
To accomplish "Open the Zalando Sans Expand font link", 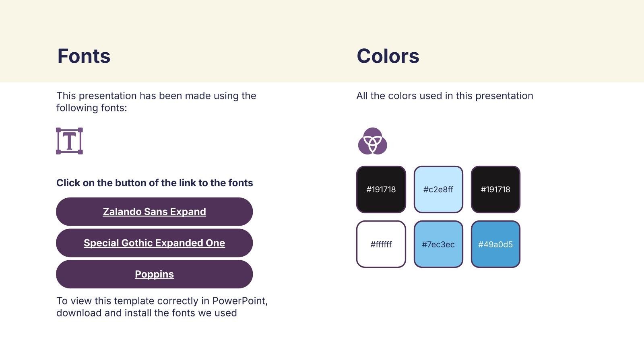I will point(154,212).
